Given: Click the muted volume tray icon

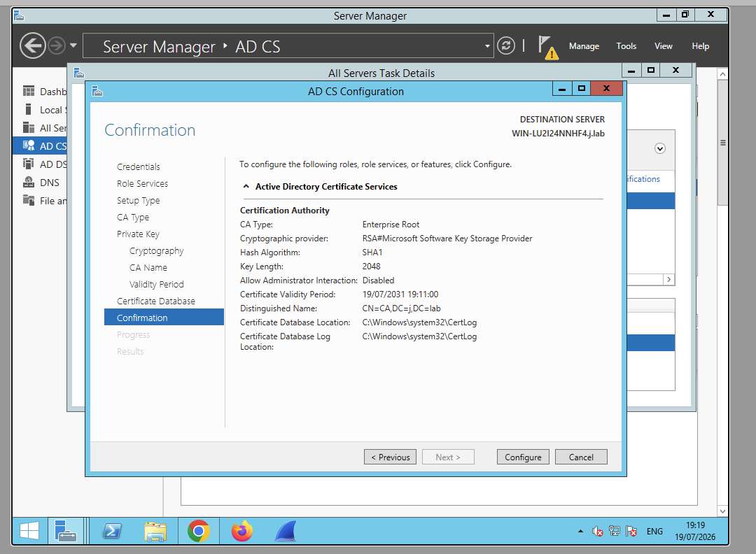Looking at the screenshot, I should [597, 532].
